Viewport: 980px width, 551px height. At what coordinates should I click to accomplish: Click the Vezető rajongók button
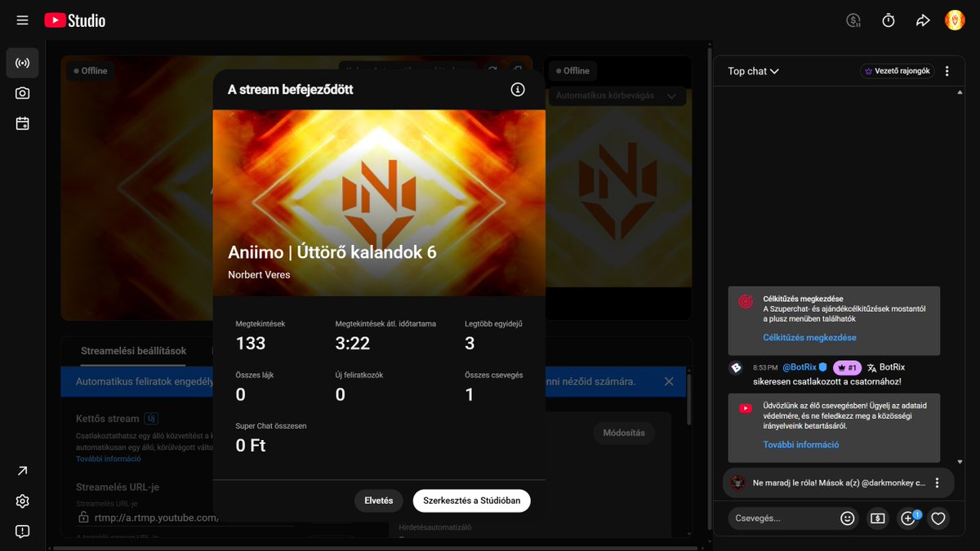(898, 71)
